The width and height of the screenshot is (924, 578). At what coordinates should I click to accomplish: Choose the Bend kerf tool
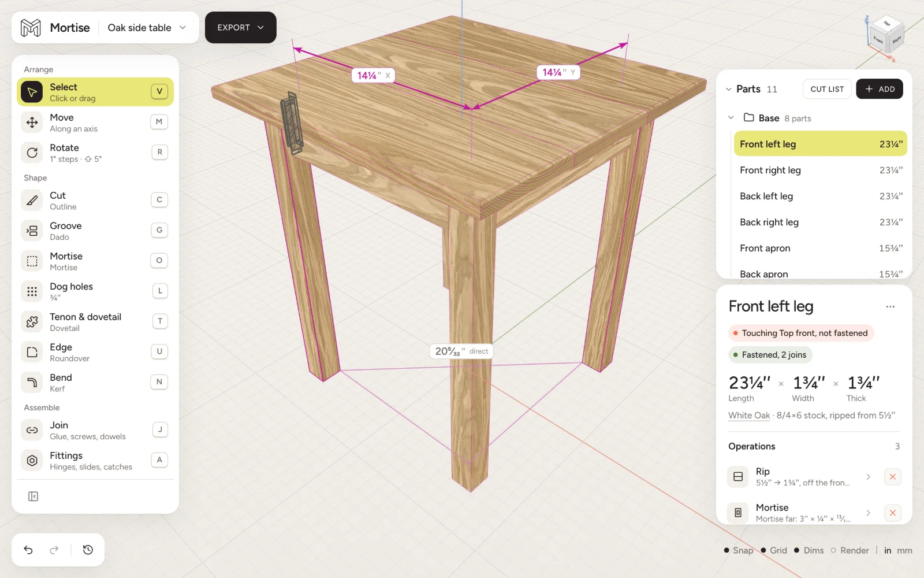(95, 383)
